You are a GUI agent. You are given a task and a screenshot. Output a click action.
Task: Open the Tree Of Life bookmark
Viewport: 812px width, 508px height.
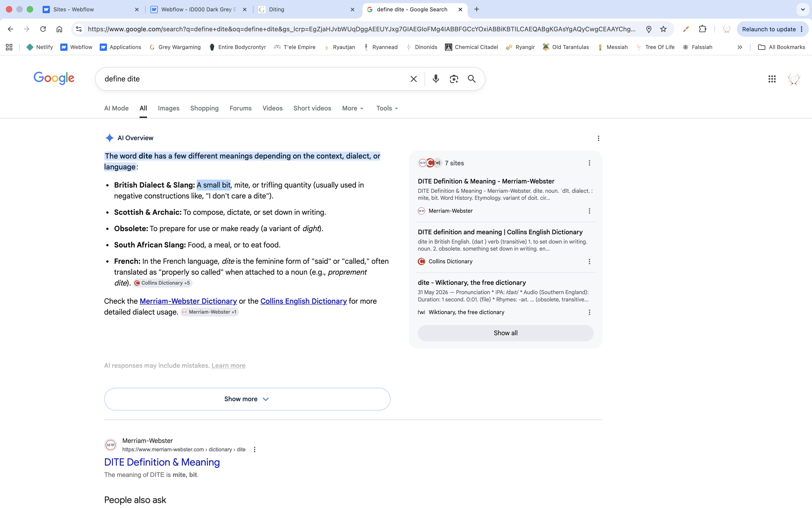point(655,47)
